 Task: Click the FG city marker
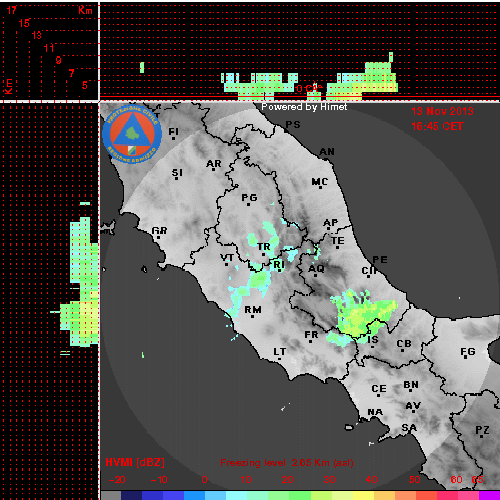[466, 358]
